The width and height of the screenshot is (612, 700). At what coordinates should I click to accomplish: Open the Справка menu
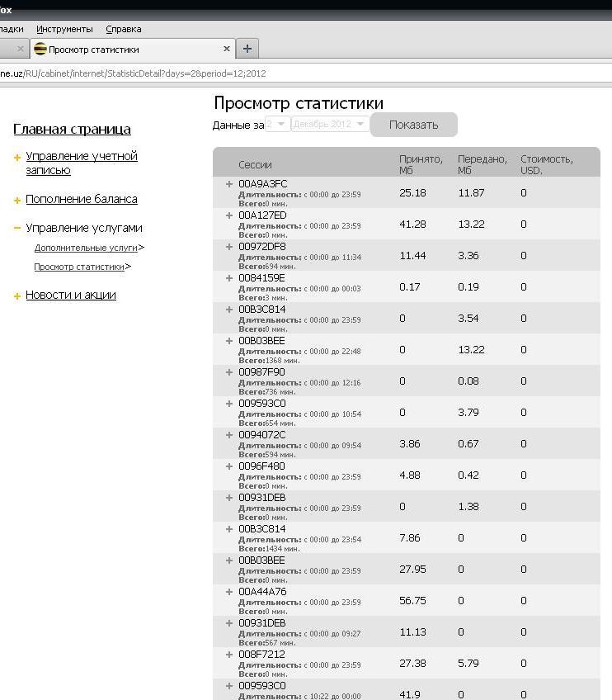point(124,29)
